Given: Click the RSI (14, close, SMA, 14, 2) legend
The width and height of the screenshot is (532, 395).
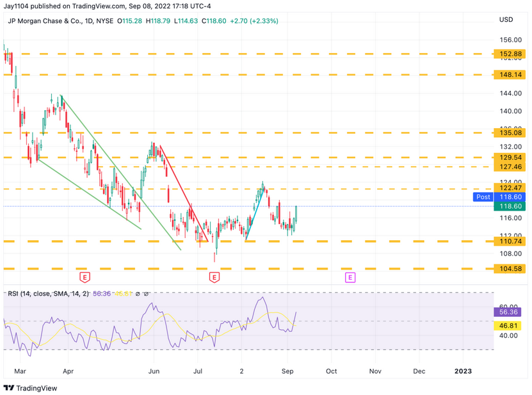Looking at the screenshot, I should pos(48,294).
